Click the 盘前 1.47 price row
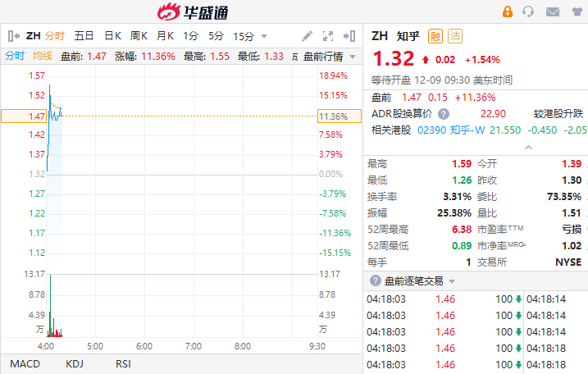 [x=434, y=98]
